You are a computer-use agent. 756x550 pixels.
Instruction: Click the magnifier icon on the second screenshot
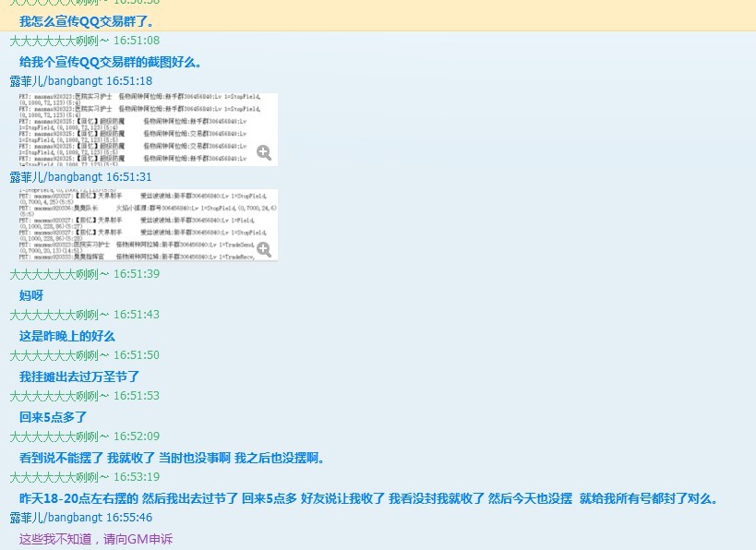coord(264,249)
